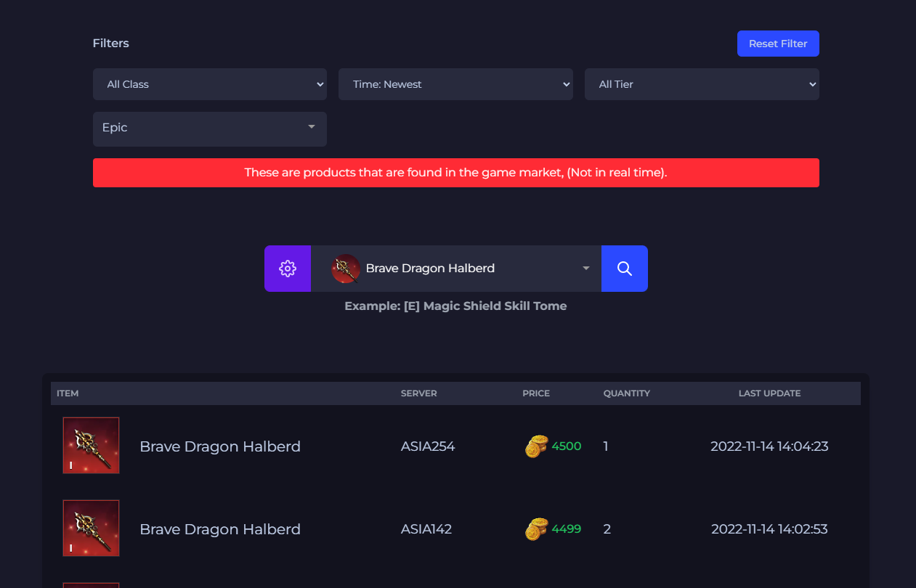Click the halberd icon in search box
The height and width of the screenshot is (588, 916).
[x=346, y=269]
